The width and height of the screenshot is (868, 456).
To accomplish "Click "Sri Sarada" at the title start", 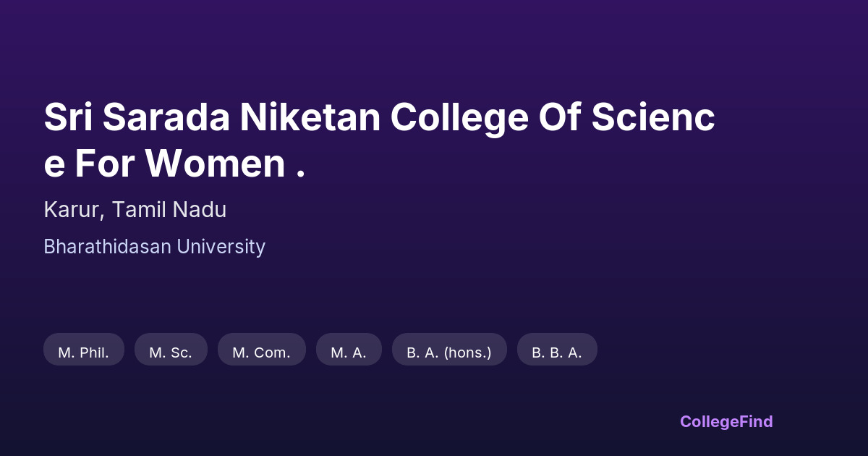I will [x=136, y=118].
